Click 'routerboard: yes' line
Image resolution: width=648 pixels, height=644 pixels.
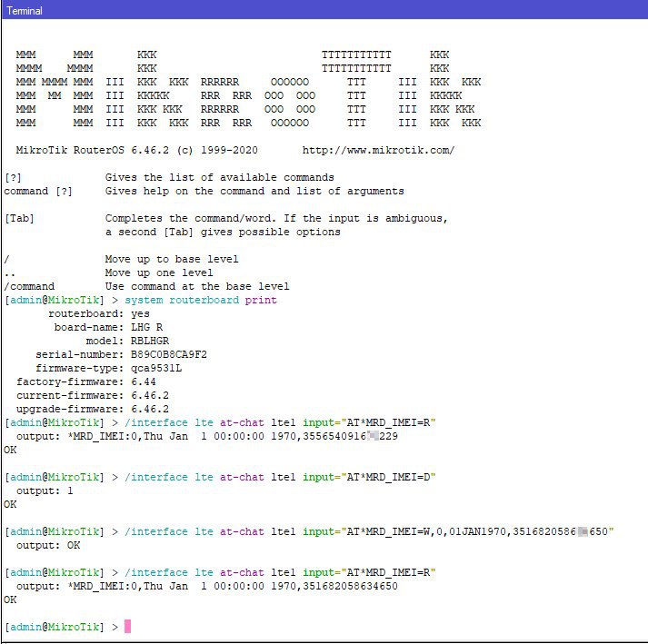coord(99,313)
